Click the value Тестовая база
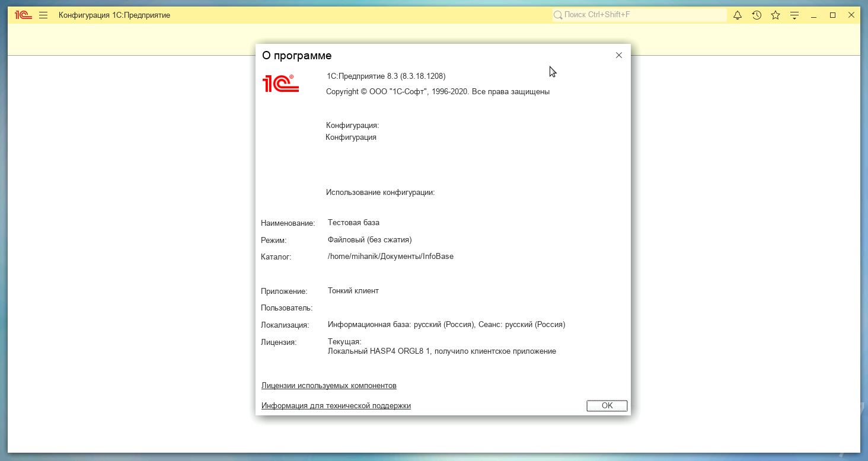 (353, 223)
